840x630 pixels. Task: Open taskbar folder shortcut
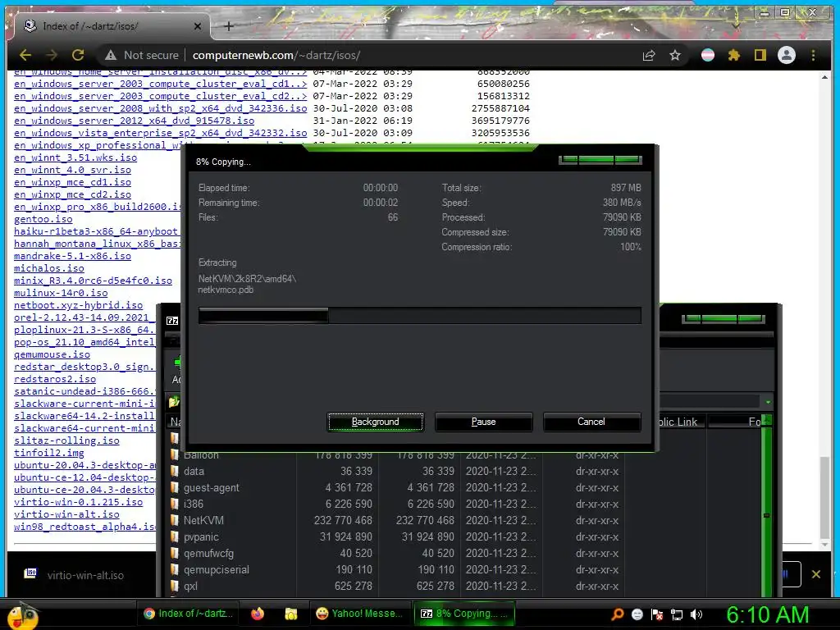(291, 614)
